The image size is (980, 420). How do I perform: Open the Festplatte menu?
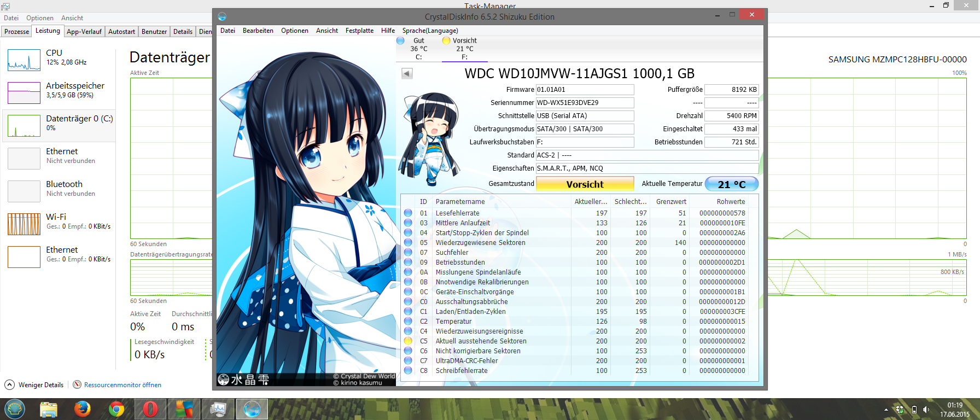(359, 31)
